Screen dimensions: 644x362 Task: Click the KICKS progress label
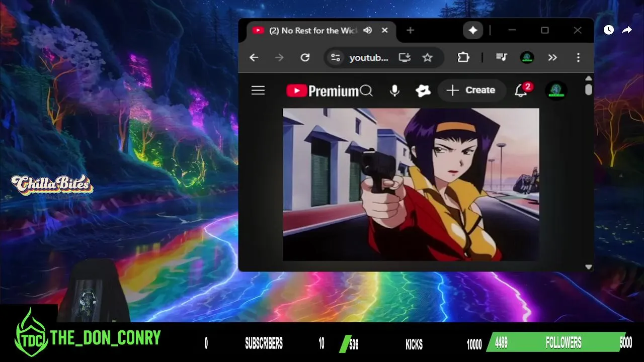click(414, 344)
